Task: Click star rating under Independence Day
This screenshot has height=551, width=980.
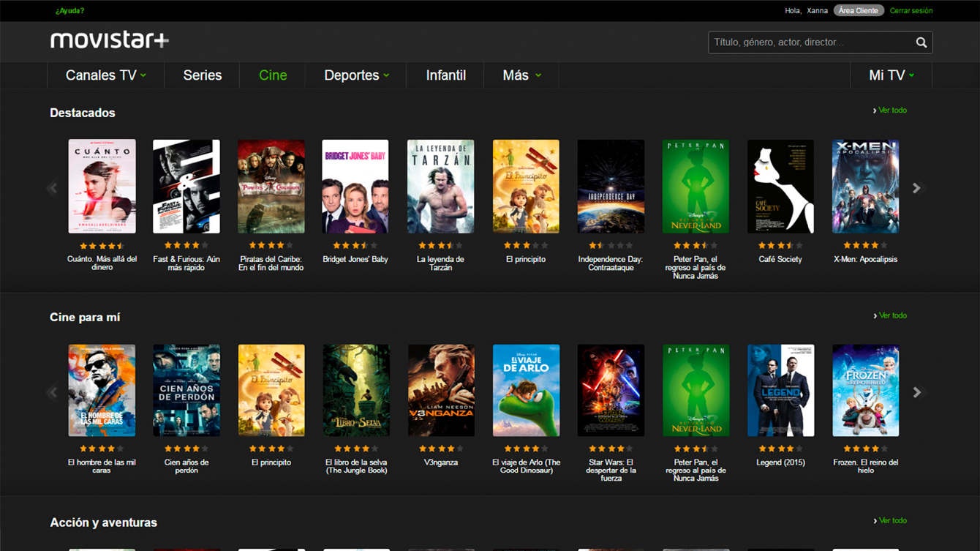Action: click(x=611, y=246)
